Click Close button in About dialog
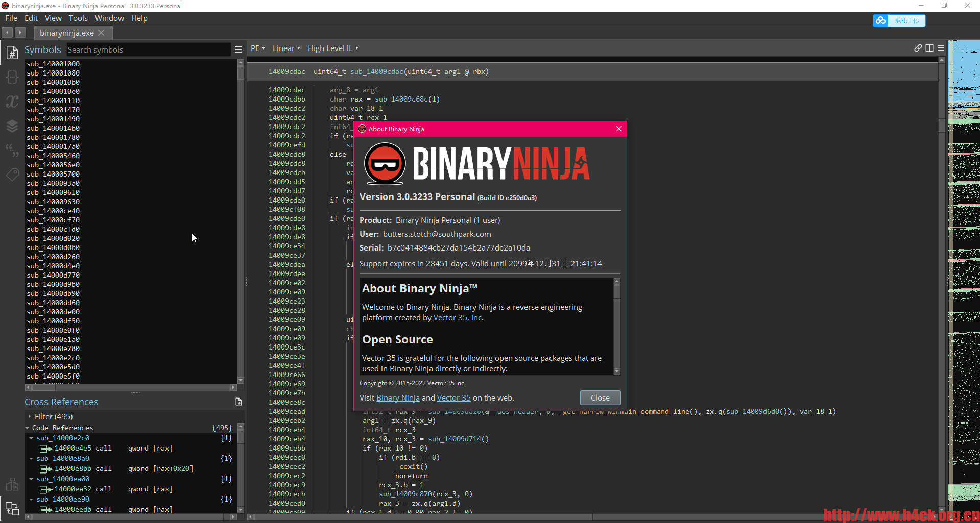This screenshot has height=523, width=980. pyautogui.click(x=600, y=398)
